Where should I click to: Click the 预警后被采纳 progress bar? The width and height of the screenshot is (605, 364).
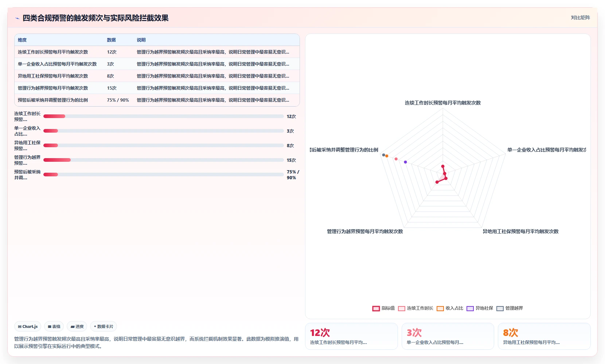[163, 175]
